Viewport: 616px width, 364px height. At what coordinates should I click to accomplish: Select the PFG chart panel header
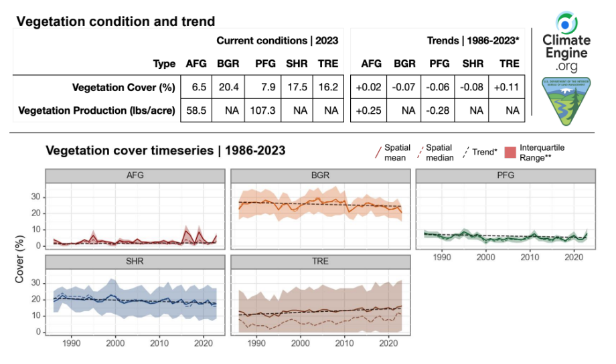coord(506,177)
